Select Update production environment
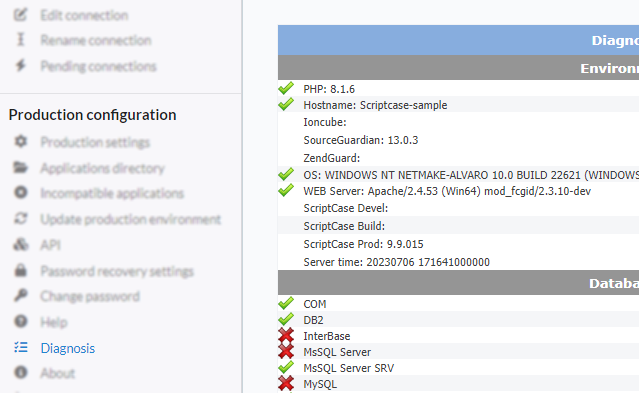The height and width of the screenshot is (393, 639). pos(130,219)
